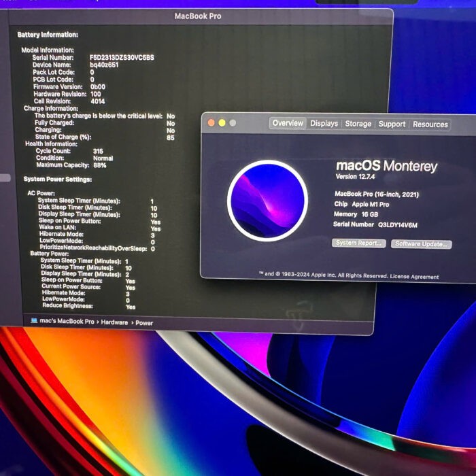
Task: Click the System Power Settings heading
Action: coord(58,180)
